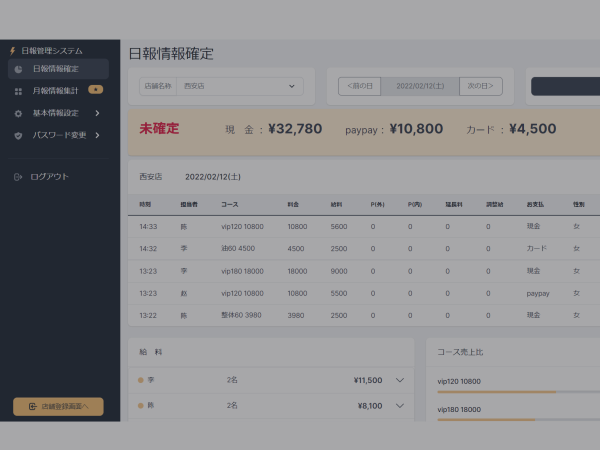This screenshot has width=600, height=450.
Task: Click the 店舗登録画面へ button
Action: 58,406
